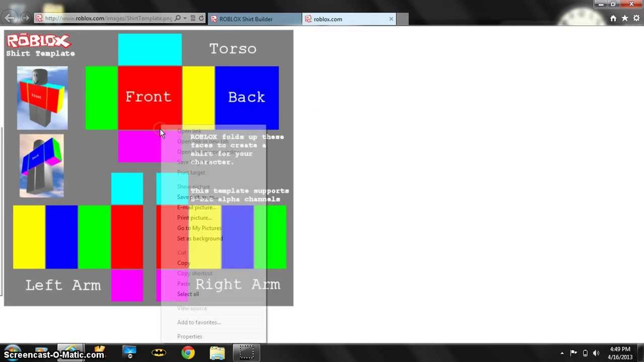This screenshot has height=362, width=644.
Task: Click the cyan top torso square
Action: click(150, 50)
